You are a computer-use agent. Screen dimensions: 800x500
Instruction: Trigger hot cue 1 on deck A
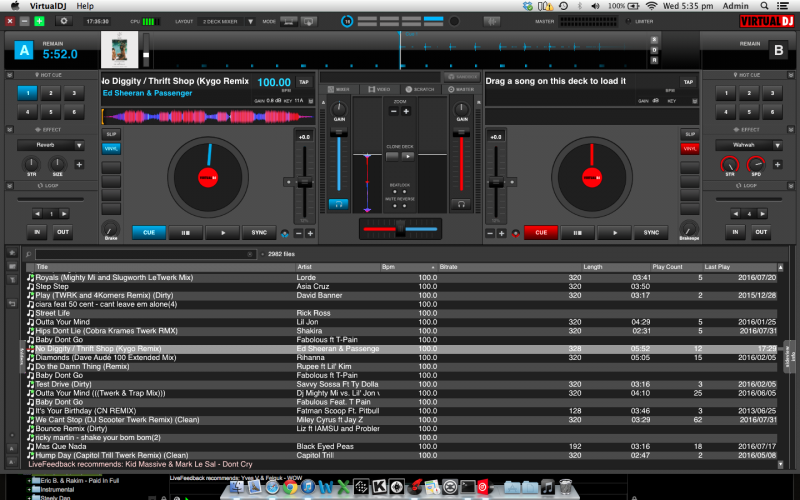[28, 93]
